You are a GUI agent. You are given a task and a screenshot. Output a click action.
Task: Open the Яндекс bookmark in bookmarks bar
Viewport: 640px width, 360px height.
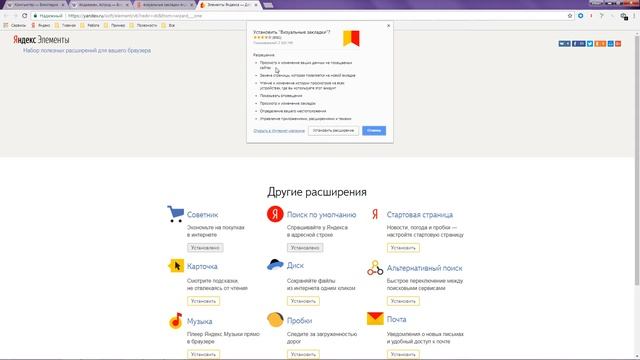click(x=41, y=25)
